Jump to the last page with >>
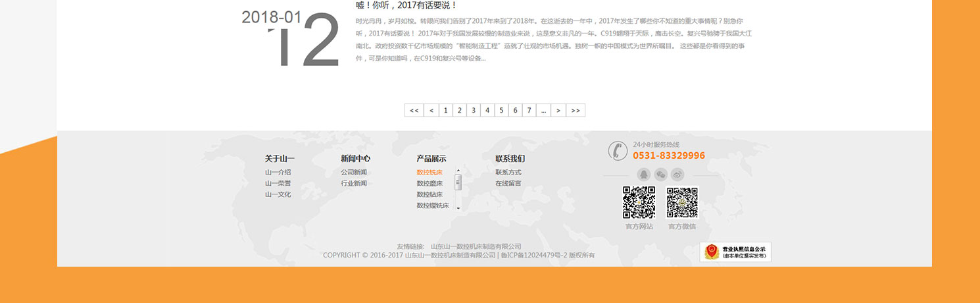980x303 pixels. pos(576,111)
